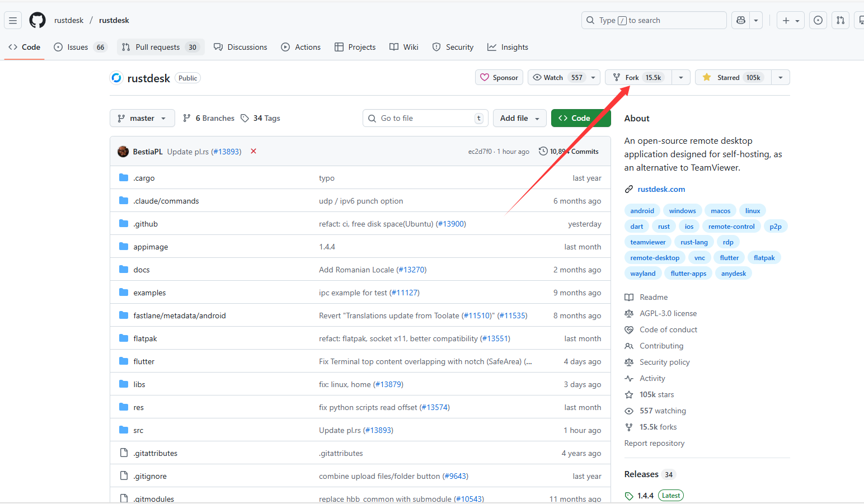Open the Releases 34 heading link
The image size is (864, 504).
click(x=650, y=474)
